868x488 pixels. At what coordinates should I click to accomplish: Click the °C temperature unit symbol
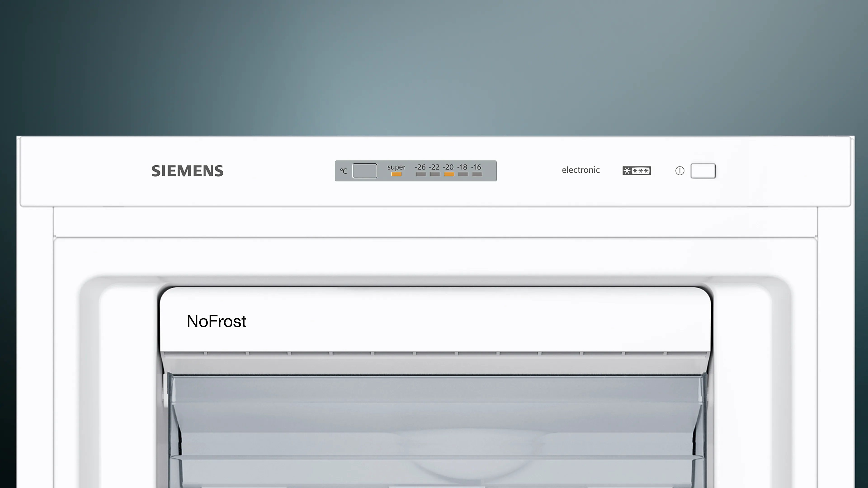(343, 171)
